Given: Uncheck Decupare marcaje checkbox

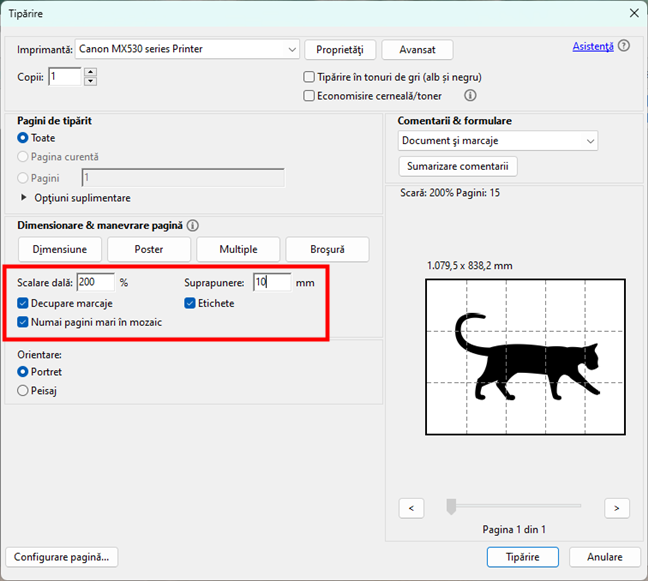Looking at the screenshot, I should [x=23, y=303].
